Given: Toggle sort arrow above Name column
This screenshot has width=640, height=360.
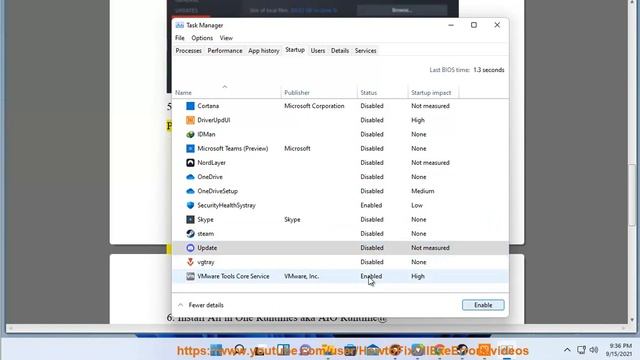Looking at the screenshot, I should (224, 87).
